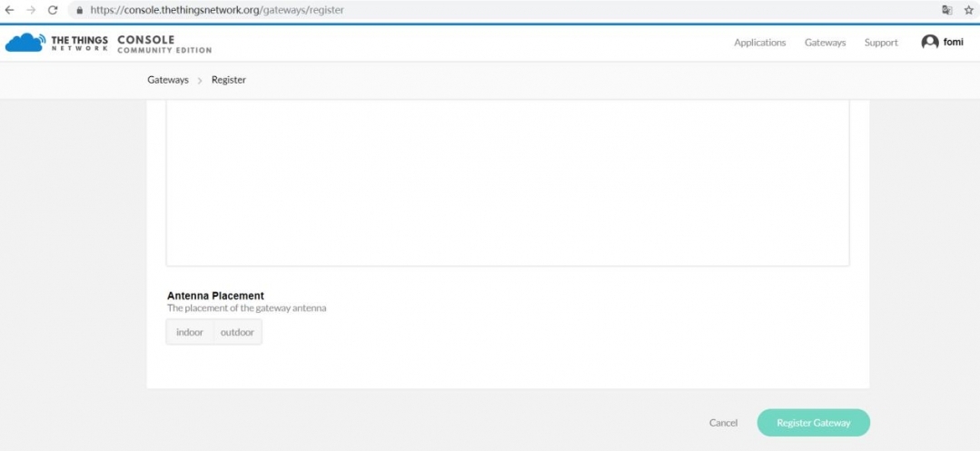Click the browser back arrow
The image size is (980, 451).
click(10, 10)
